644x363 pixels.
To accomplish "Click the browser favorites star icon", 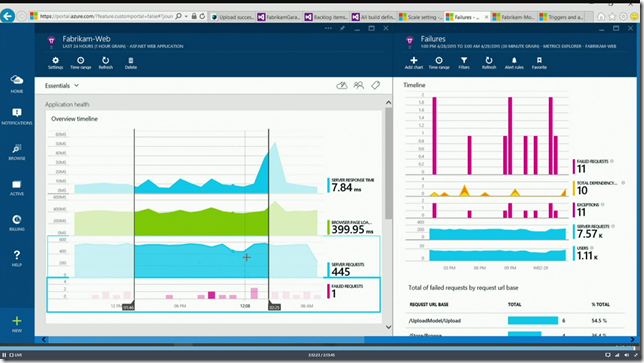I will coord(612,16).
